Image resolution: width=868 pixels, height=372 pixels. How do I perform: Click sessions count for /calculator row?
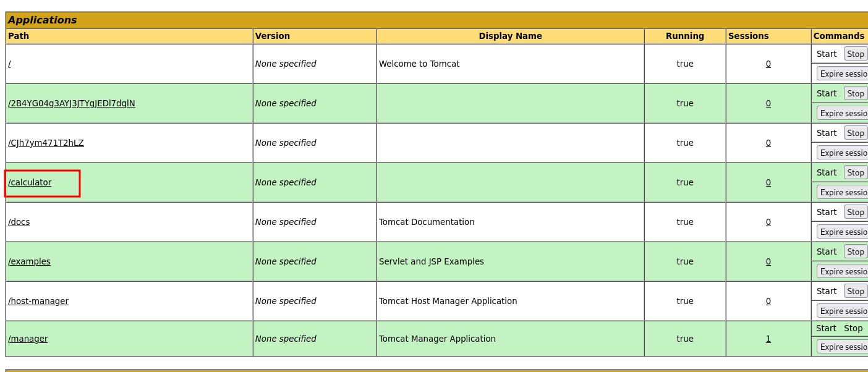768,182
